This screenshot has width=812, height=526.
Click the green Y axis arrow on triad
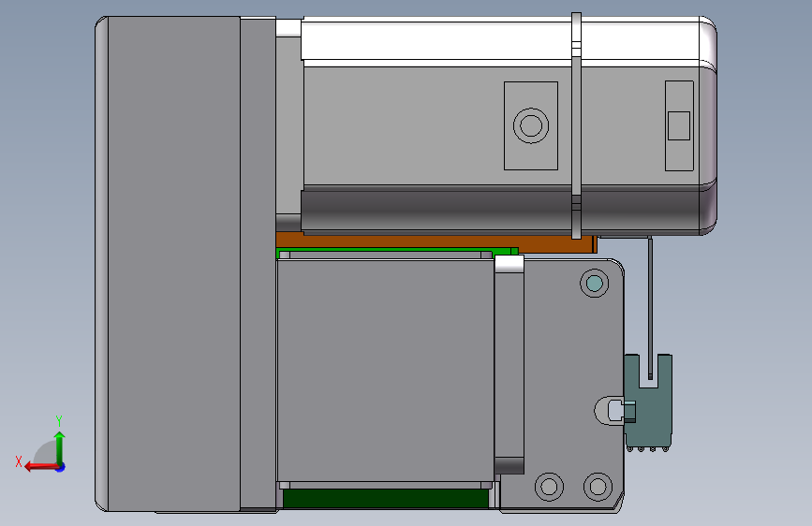click(60, 447)
